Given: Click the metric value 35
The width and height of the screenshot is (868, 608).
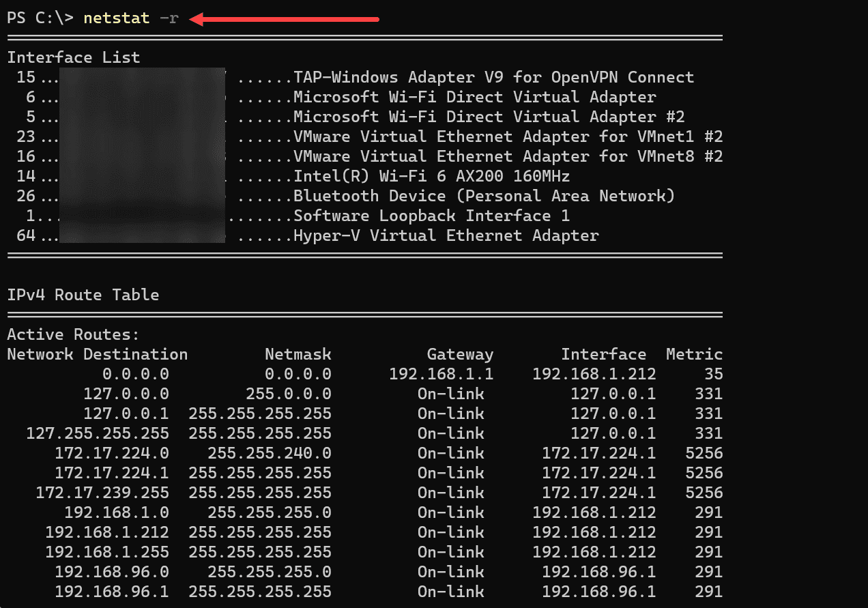Looking at the screenshot, I should point(713,374).
